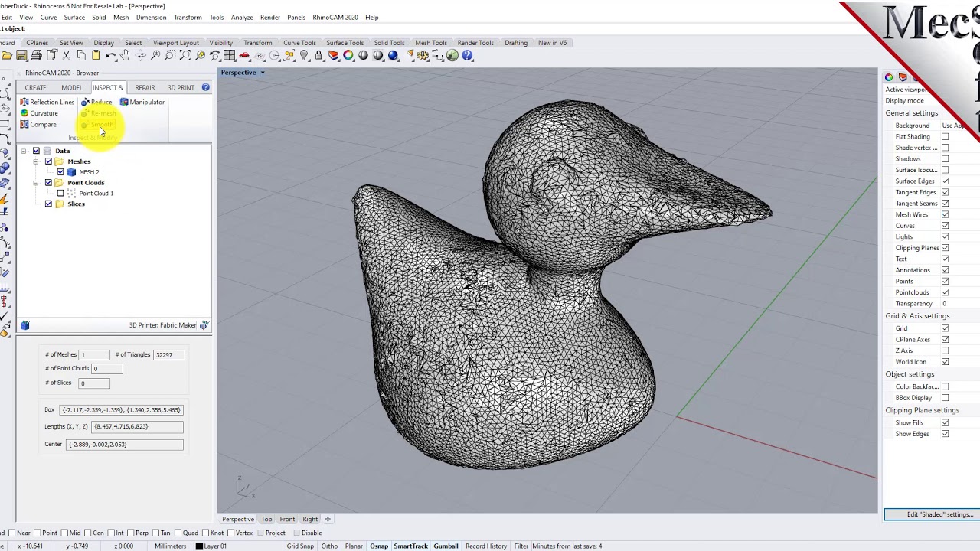Select the Pan hand tool
980x551 pixels.
coord(125,55)
